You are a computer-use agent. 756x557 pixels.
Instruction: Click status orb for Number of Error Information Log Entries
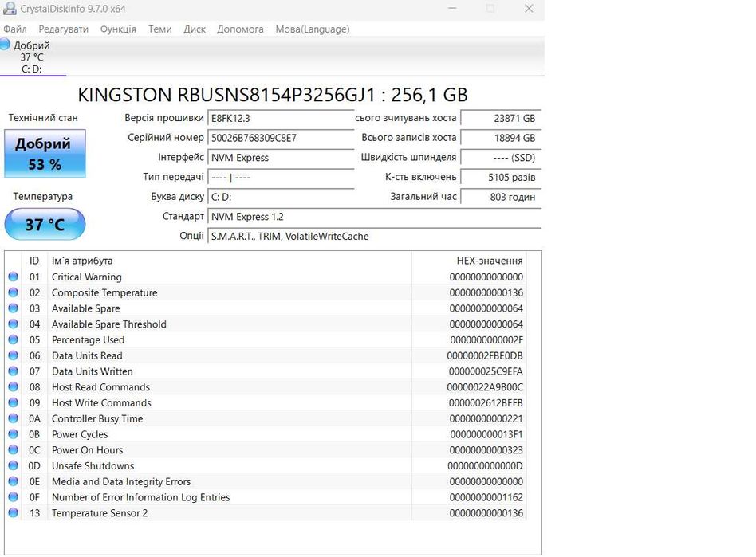[x=13, y=496]
